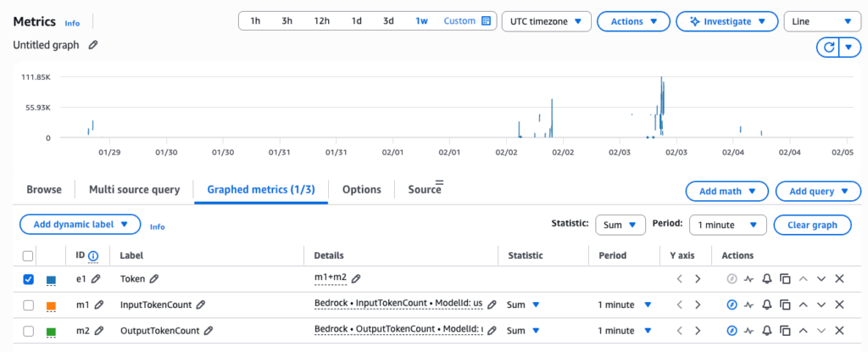
Task: Select the 3d time range
Action: coord(388,21)
